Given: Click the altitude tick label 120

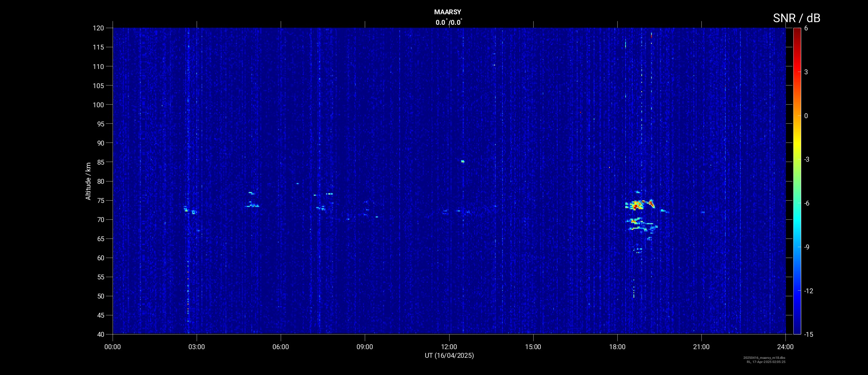Looking at the screenshot, I should point(98,28).
